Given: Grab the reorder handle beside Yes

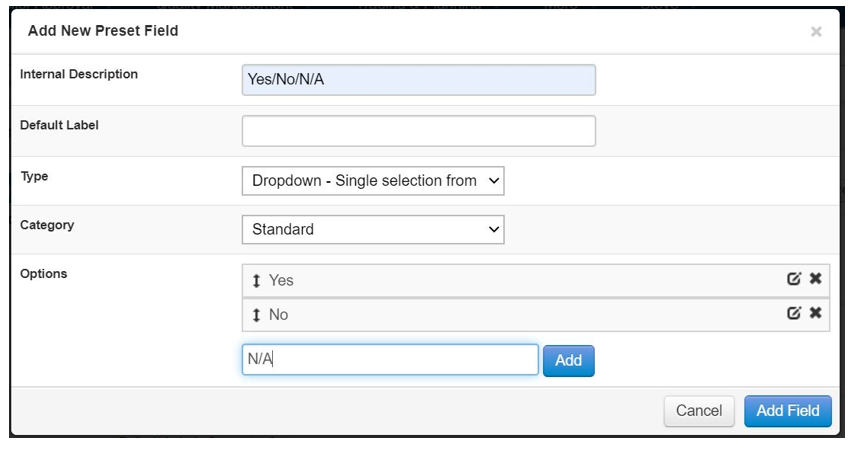Looking at the screenshot, I should [256, 281].
